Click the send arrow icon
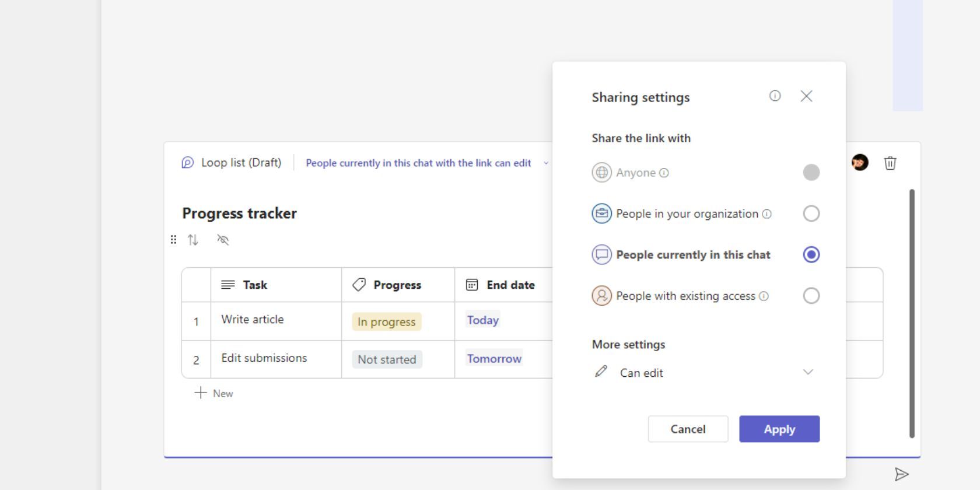 coord(901,474)
